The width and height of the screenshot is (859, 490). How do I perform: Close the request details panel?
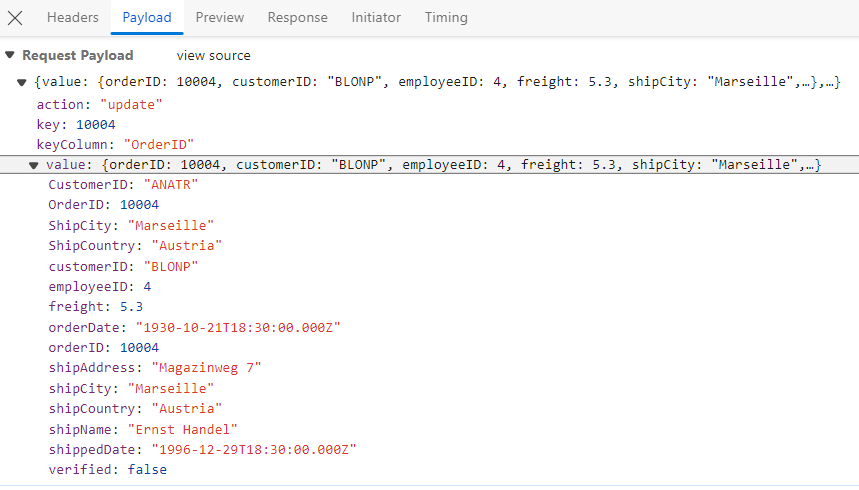(15, 18)
